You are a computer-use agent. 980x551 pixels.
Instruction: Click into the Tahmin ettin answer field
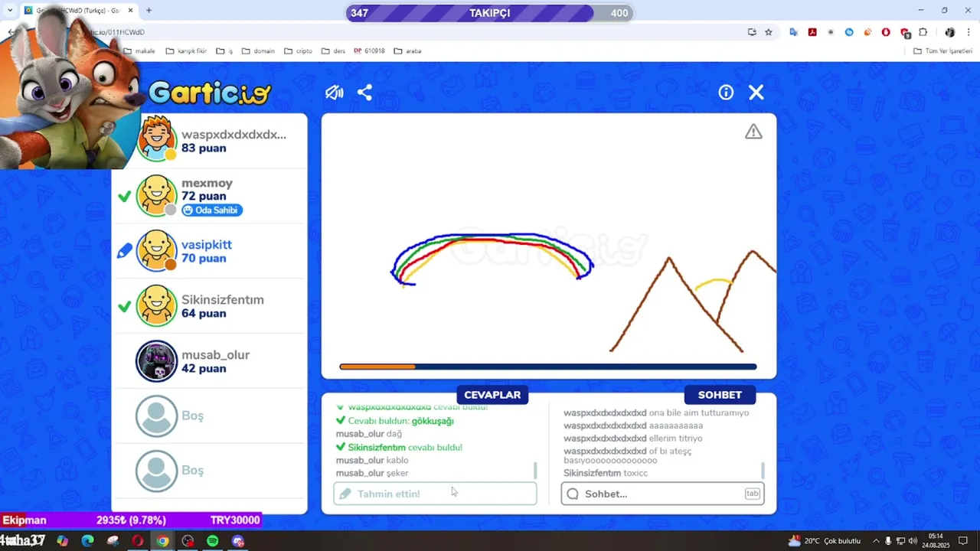point(435,494)
